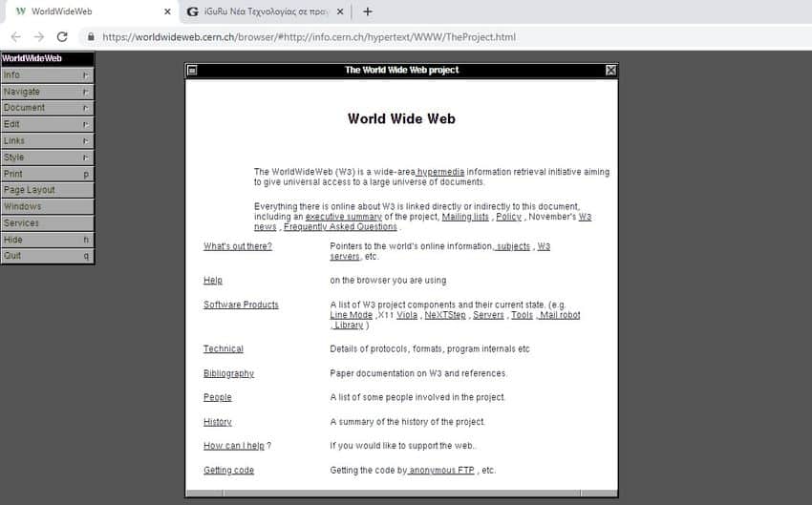The image size is (812, 505).
Task: Click the address bar URL field
Action: (x=309, y=36)
